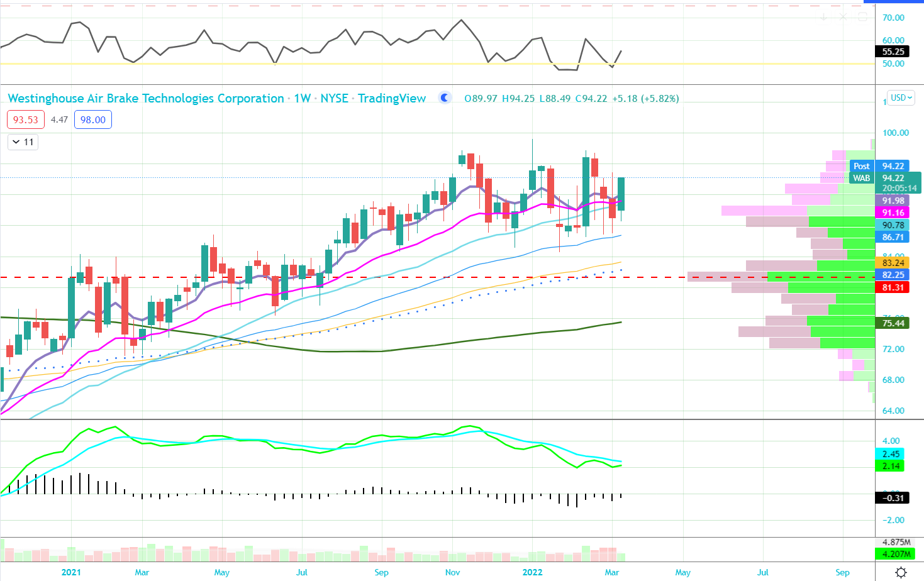Click the 70.00 RSI axis label
This screenshot has width=924, height=581.
pyautogui.click(x=893, y=18)
